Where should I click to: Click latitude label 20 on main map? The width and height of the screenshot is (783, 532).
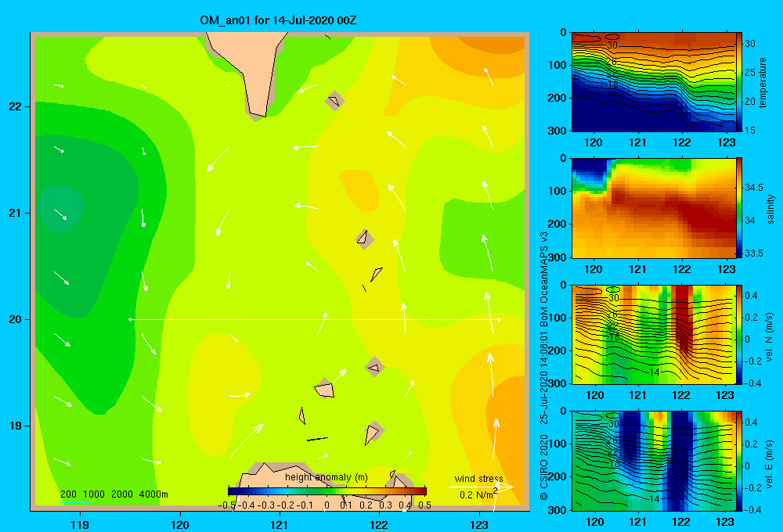pos(16,319)
